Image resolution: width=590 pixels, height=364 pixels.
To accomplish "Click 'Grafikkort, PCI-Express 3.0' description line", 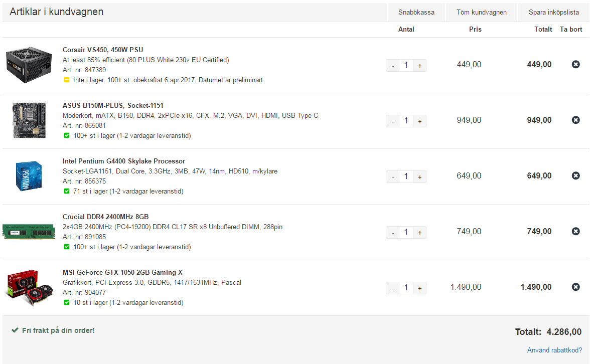I will click(x=152, y=282).
